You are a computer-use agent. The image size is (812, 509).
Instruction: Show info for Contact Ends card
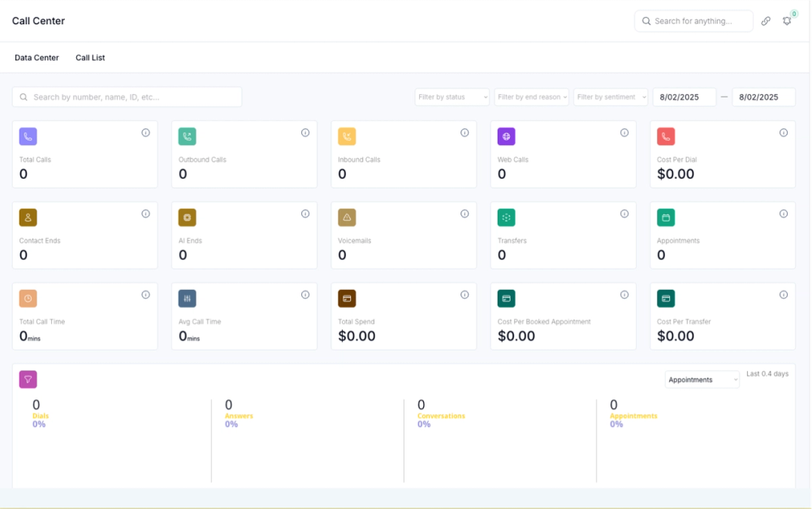pos(145,214)
